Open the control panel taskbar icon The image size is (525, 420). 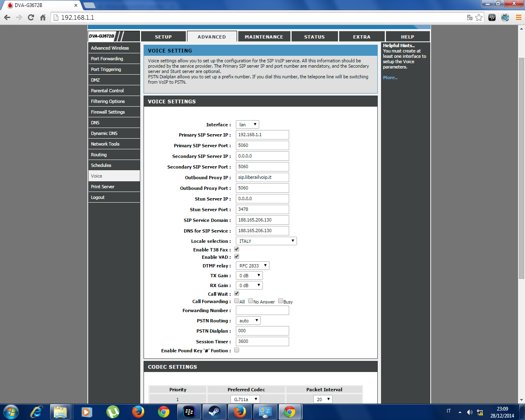pyautogui.click(x=265, y=411)
